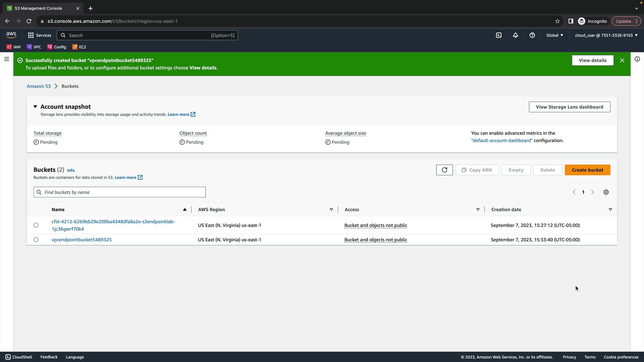The width and height of the screenshot is (644, 362).
Task: Select radio for cfst-4212 bucket
Action: pyautogui.click(x=36, y=225)
